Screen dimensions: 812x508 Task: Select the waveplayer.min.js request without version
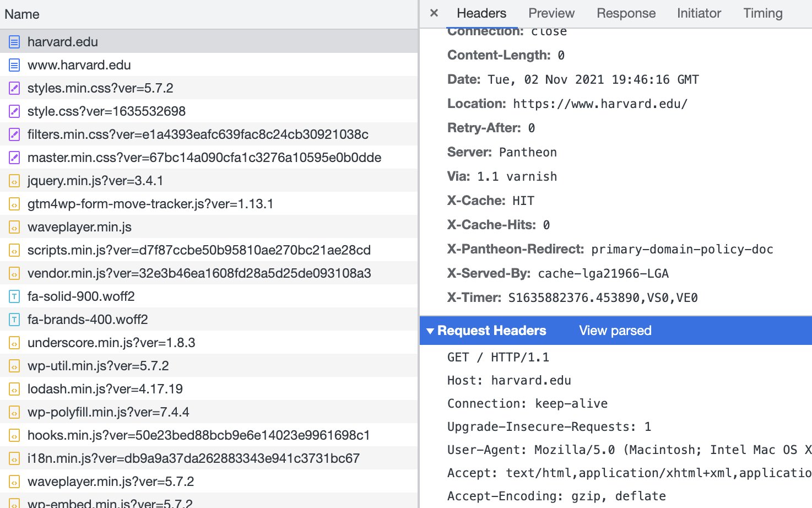209,227
